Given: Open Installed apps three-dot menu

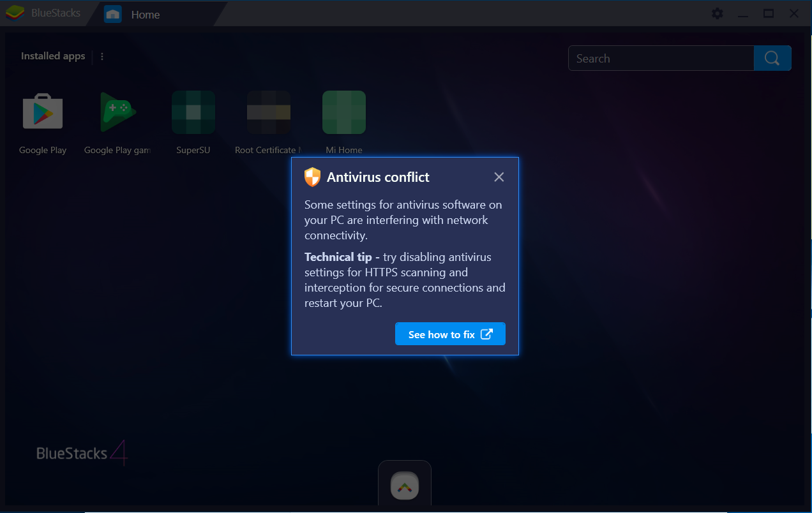Looking at the screenshot, I should tap(102, 56).
